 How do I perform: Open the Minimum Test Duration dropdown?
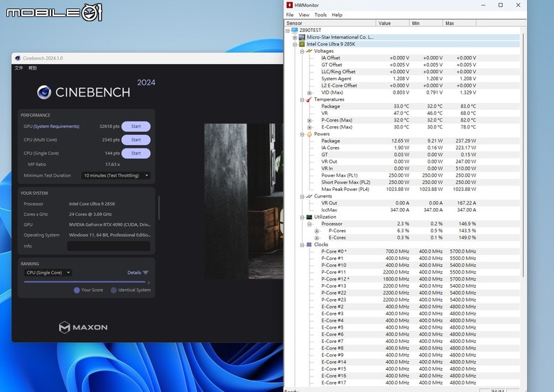point(116,175)
